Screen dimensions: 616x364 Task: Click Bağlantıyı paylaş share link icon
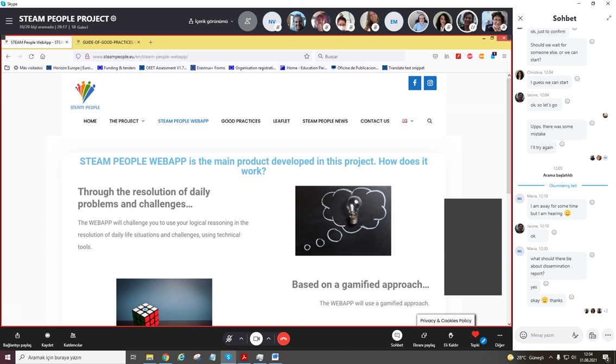(x=17, y=336)
